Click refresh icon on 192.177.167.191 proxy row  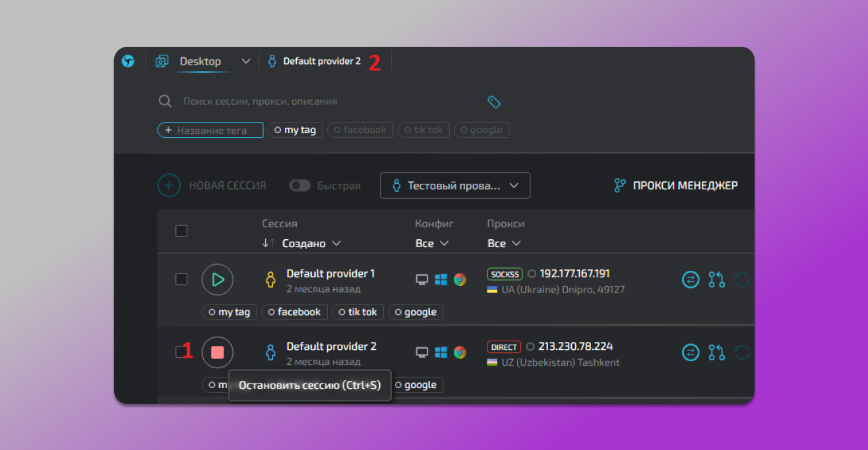(742, 280)
